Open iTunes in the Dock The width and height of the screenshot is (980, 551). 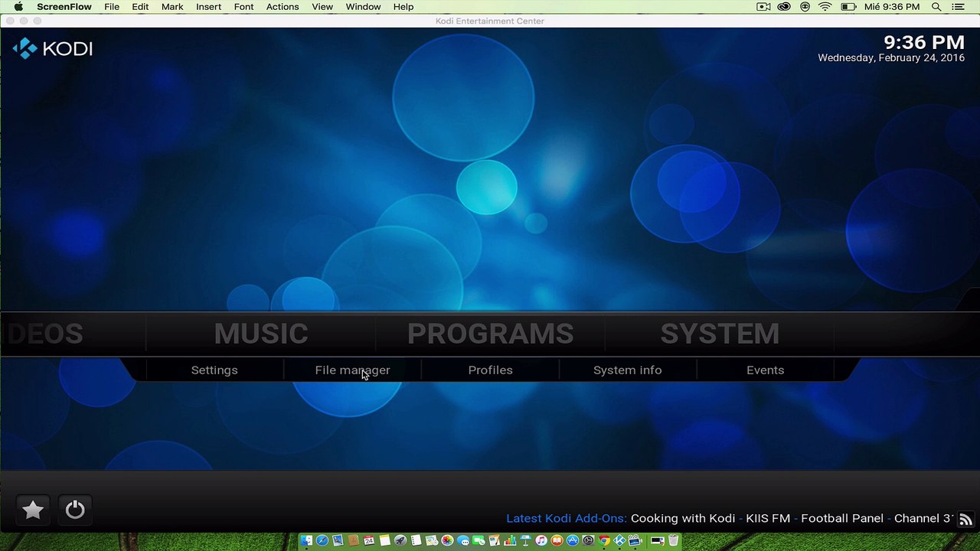(x=541, y=541)
